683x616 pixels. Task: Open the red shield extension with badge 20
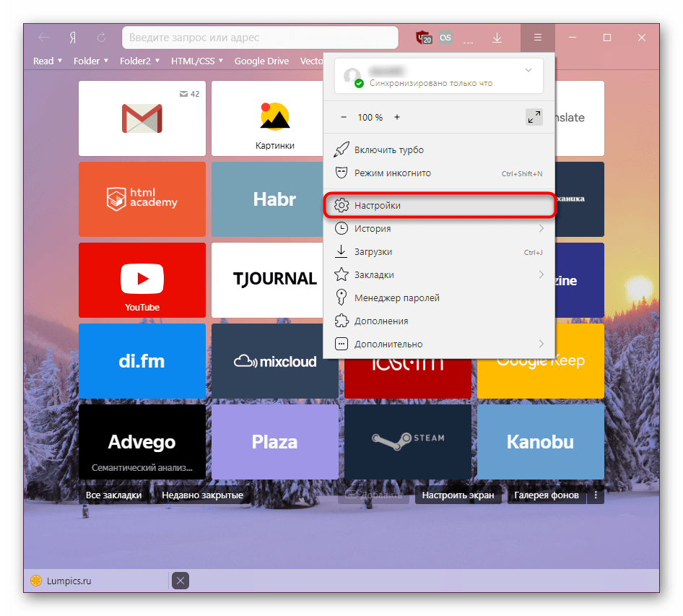tap(424, 38)
